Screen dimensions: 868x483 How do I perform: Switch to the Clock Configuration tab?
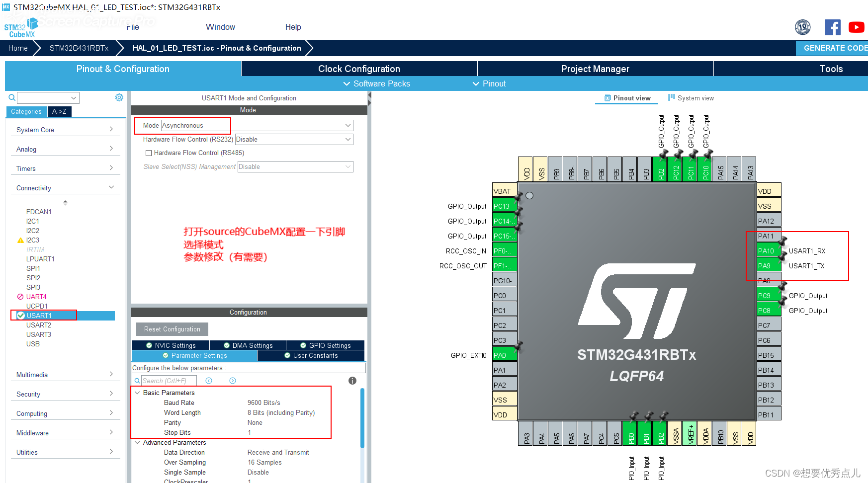tap(358, 69)
